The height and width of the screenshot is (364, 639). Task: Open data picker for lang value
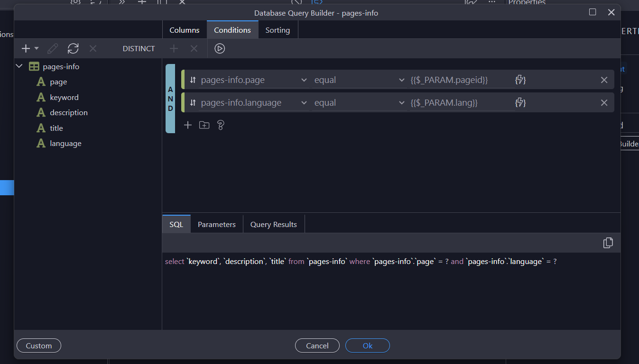tap(520, 103)
